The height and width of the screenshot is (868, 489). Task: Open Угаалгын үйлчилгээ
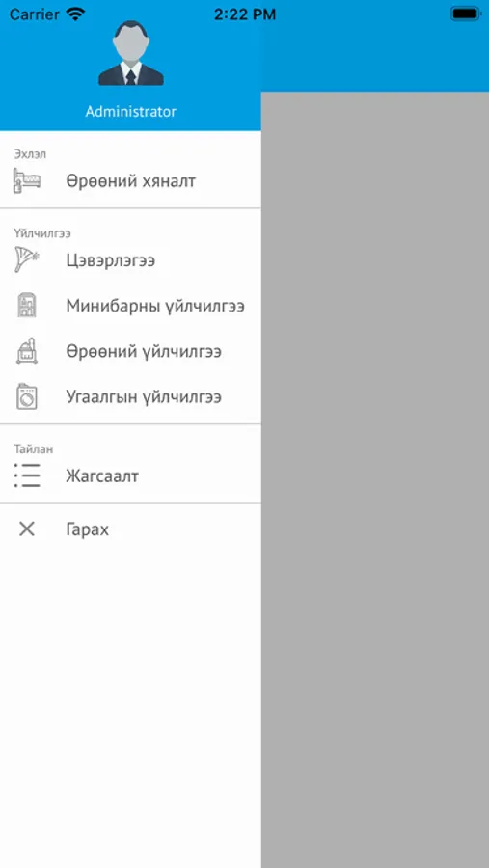coord(130,397)
